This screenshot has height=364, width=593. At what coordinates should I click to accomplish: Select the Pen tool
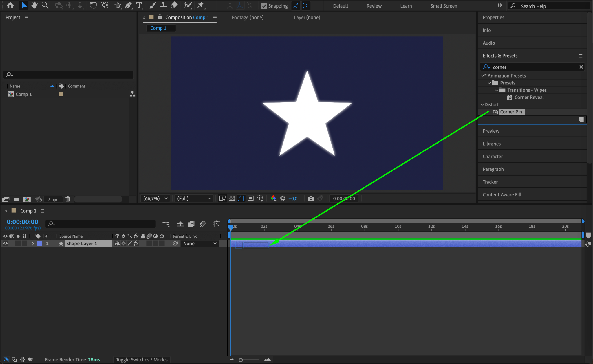coord(128,5)
